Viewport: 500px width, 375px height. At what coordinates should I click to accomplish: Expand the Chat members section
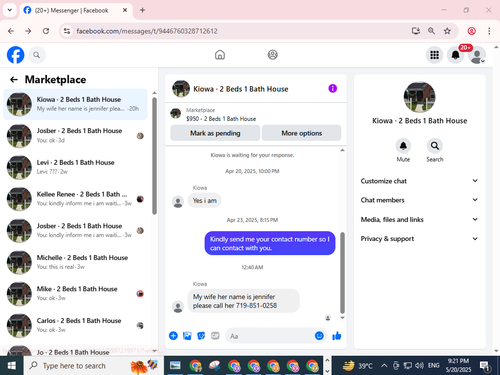tap(419, 200)
